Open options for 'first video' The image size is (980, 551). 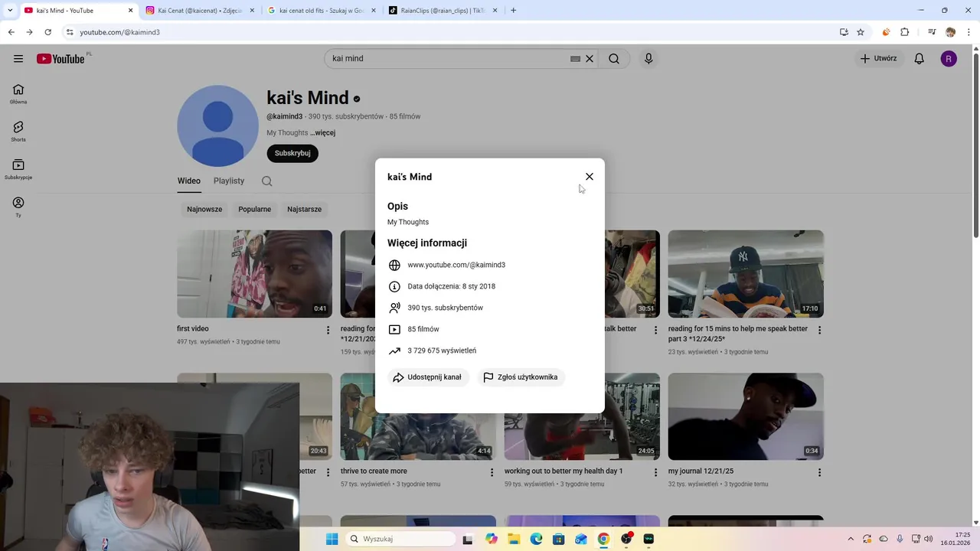pyautogui.click(x=328, y=331)
